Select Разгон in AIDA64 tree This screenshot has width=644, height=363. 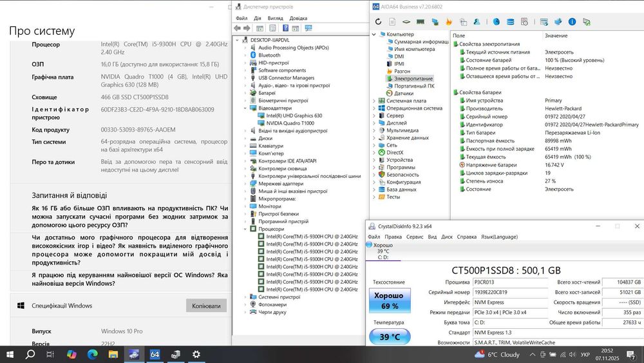402,71
